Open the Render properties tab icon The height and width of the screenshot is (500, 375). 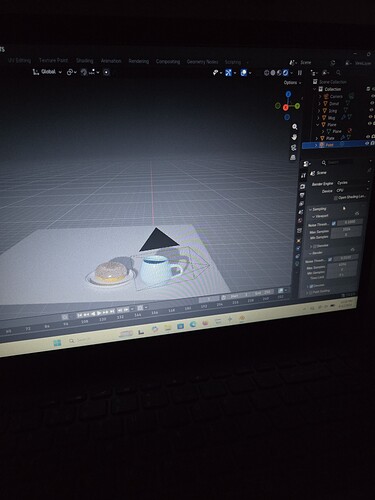303,186
